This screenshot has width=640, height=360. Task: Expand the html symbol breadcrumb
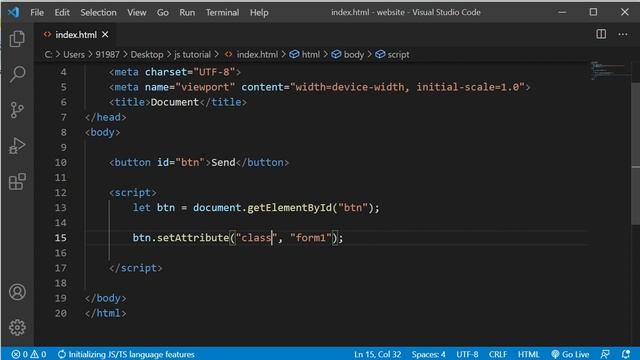[x=305, y=55]
